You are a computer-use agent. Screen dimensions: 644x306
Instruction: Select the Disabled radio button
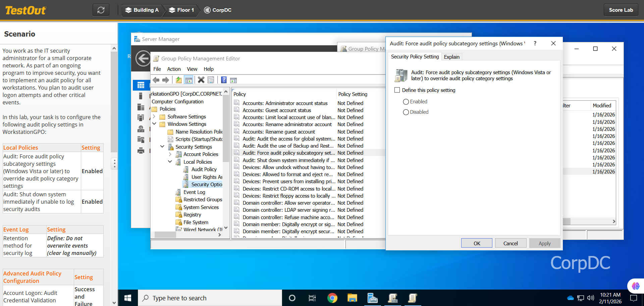pyautogui.click(x=406, y=112)
